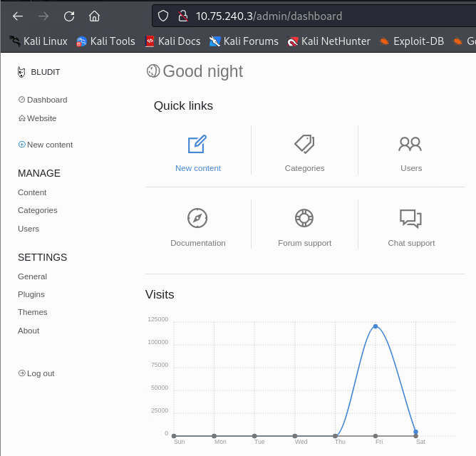The width and height of the screenshot is (476, 456).
Task: Open General settings in sidebar
Action: tap(32, 276)
